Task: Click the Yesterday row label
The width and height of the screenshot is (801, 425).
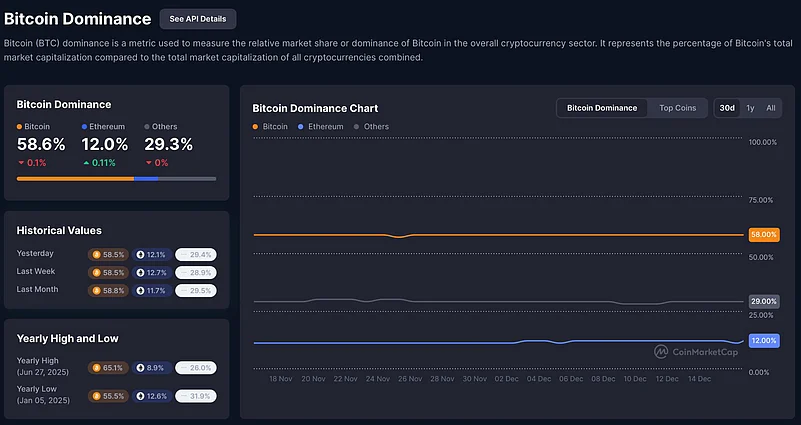Action: (x=35, y=253)
